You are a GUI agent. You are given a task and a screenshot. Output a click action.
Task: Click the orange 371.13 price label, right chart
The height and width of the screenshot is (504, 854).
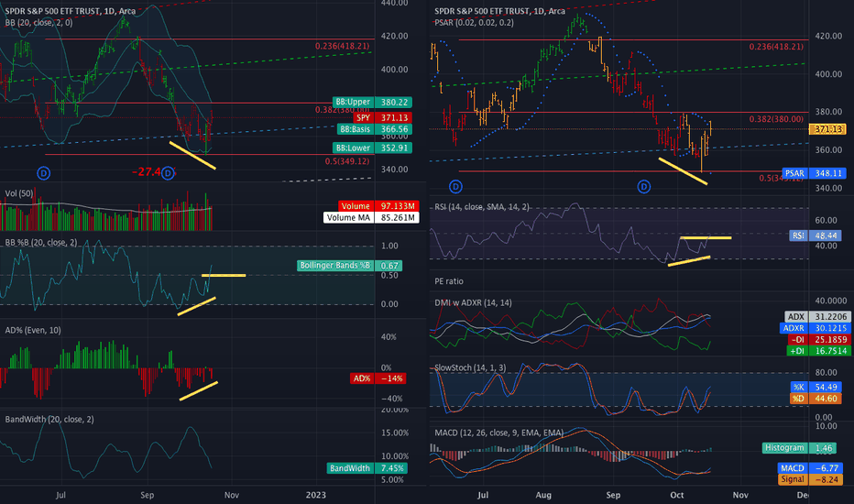tap(827, 129)
